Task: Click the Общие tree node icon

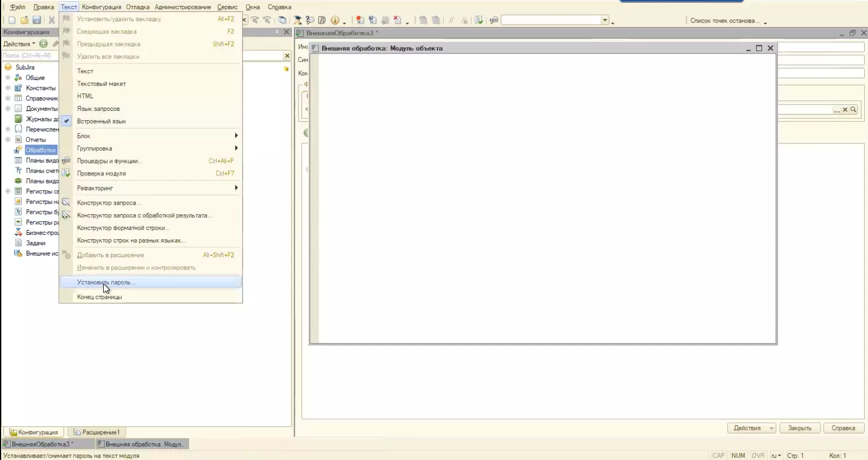Action: click(18, 78)
